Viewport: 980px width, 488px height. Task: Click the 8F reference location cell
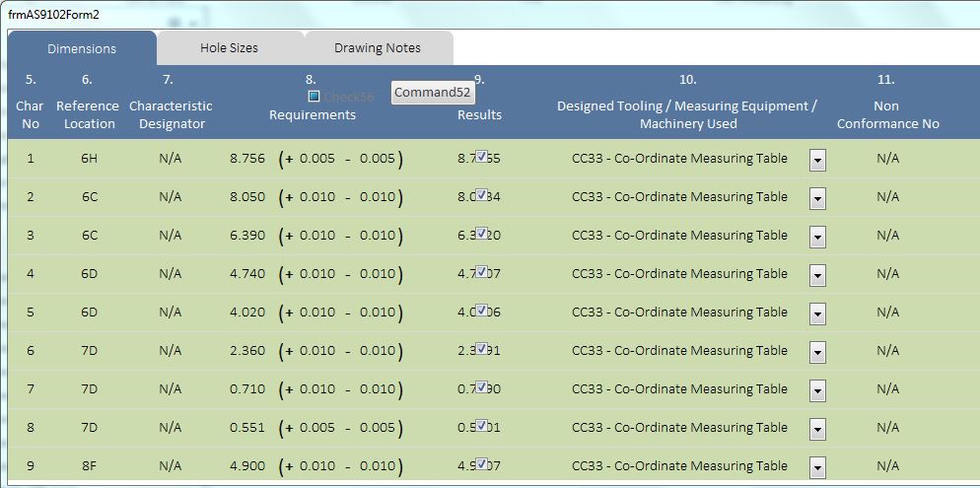89,465
